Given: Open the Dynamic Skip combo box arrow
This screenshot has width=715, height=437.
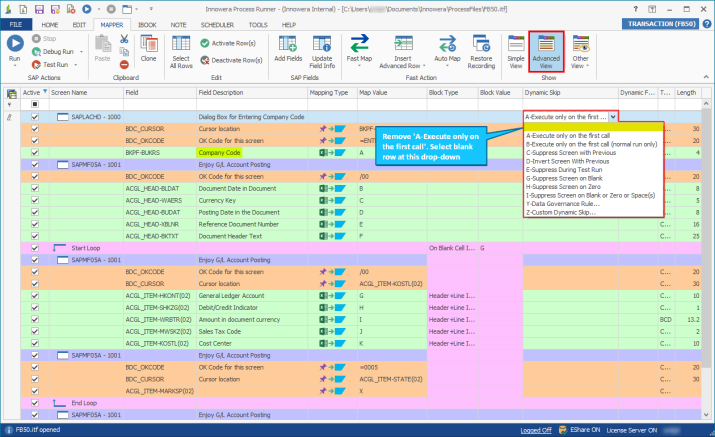Looking at the screenshot, I should click(613, 117).
